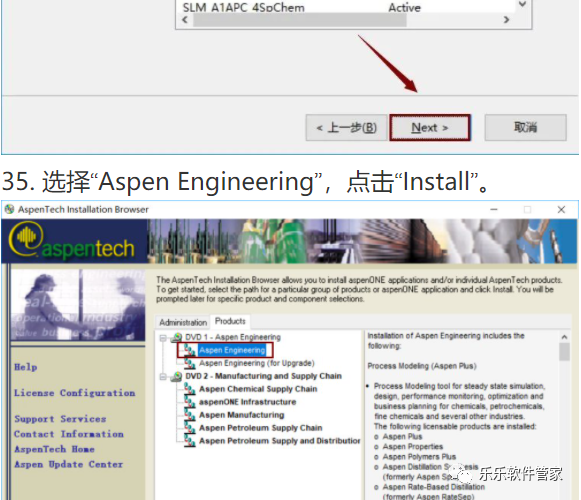Select Aspen Engineering (for Upgrade) item
Image resolution: width=581 pixels, height=500 pixels.
(x=257, y=363)
